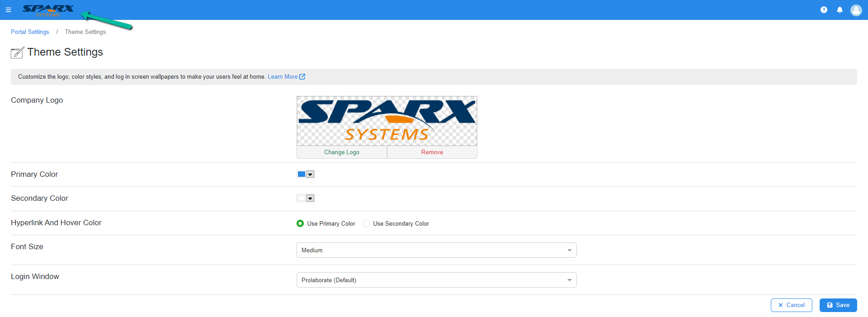Click the Login Window label
The image size is (868, 317).
(35, 277)
